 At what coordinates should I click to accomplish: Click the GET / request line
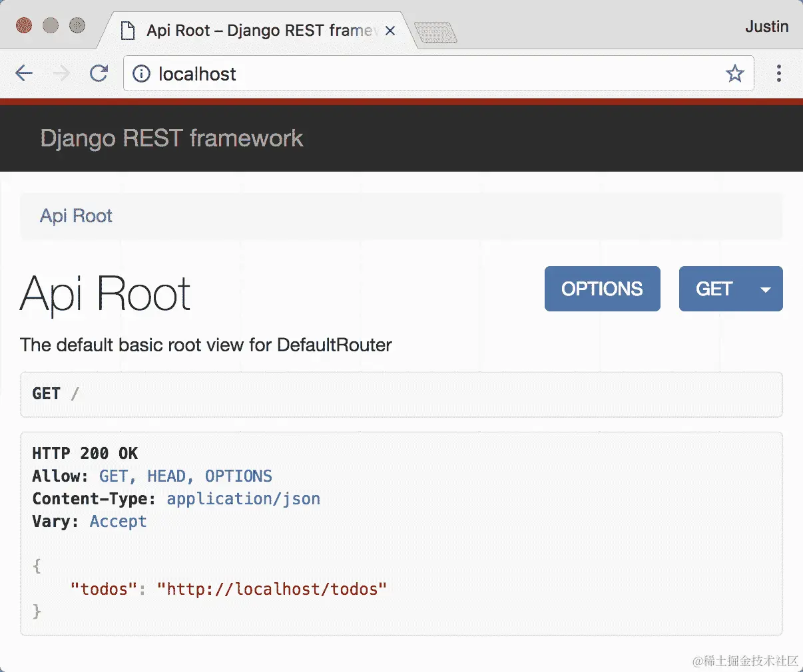(401, 395)
